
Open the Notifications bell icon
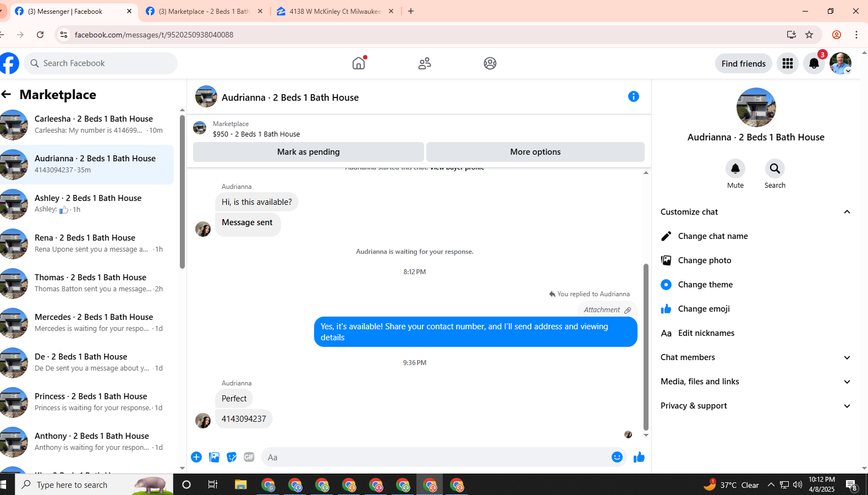(x=814, y=64)
